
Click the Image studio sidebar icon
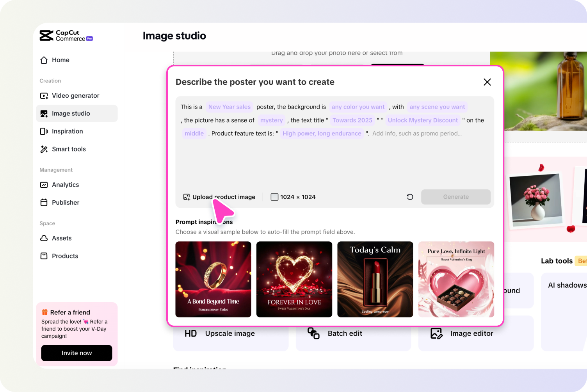[44, 114]
